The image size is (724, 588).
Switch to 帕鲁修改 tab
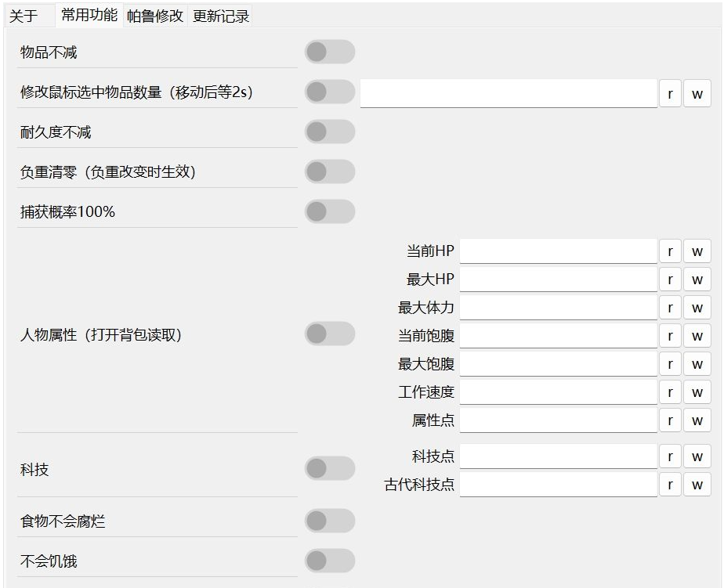click(x=155, y=16)
